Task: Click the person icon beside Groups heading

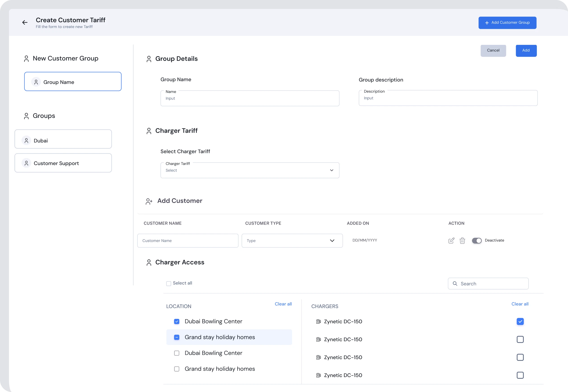Action: pos(26,116)
